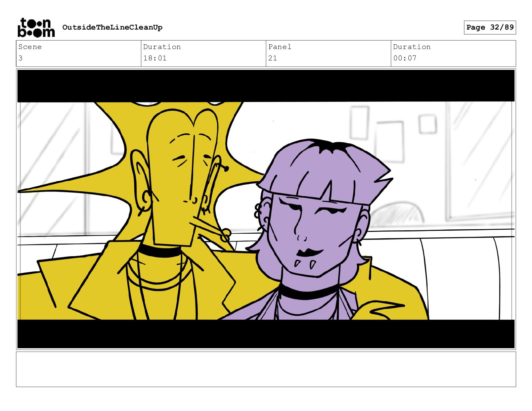Click the Page 32/89 indicator box
The width and height of the screenshot is (532, 411).
[490, 27]
